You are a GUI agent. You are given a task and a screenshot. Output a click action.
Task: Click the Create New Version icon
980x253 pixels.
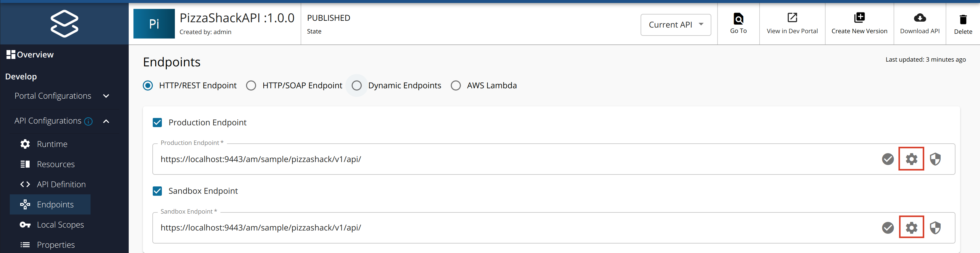point(859,18)
